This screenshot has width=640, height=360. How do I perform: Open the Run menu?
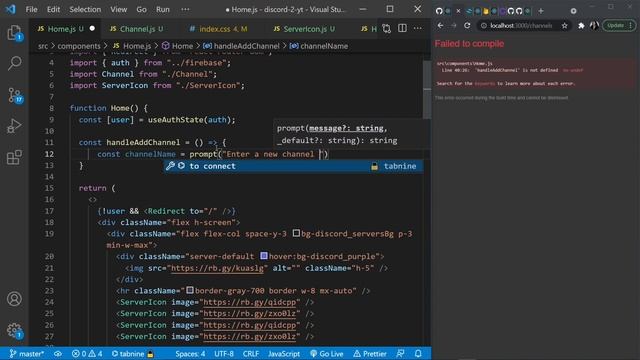162,9
